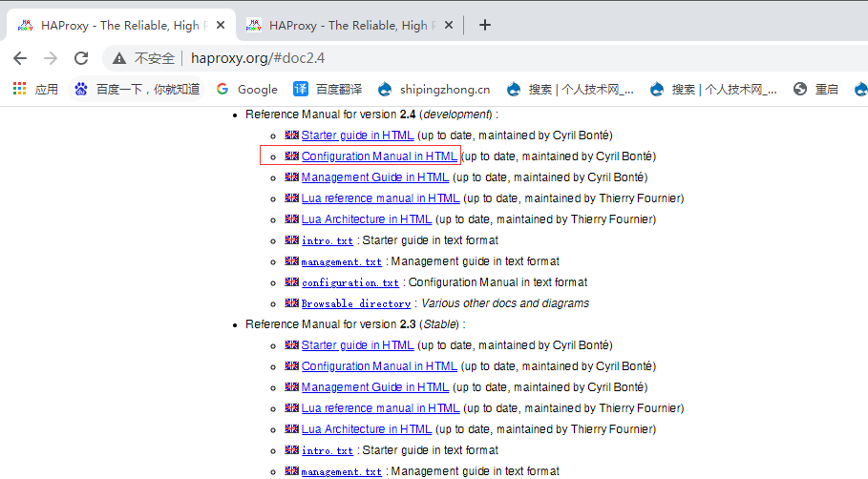
Task: Open version 2.4 Configuration Manual in HTML
Action: [379, 156]
